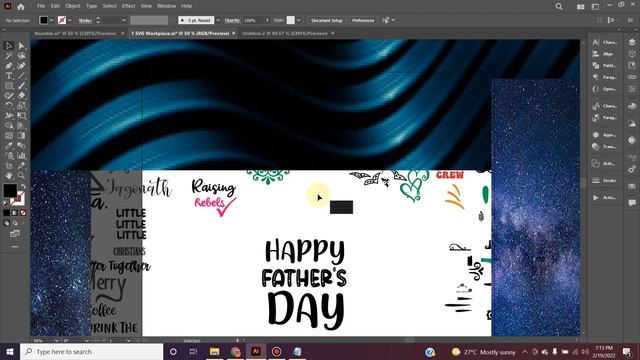The image size is (640, 360).
Task: Click the Opacity value field
Action: click(x=253, y=20)
